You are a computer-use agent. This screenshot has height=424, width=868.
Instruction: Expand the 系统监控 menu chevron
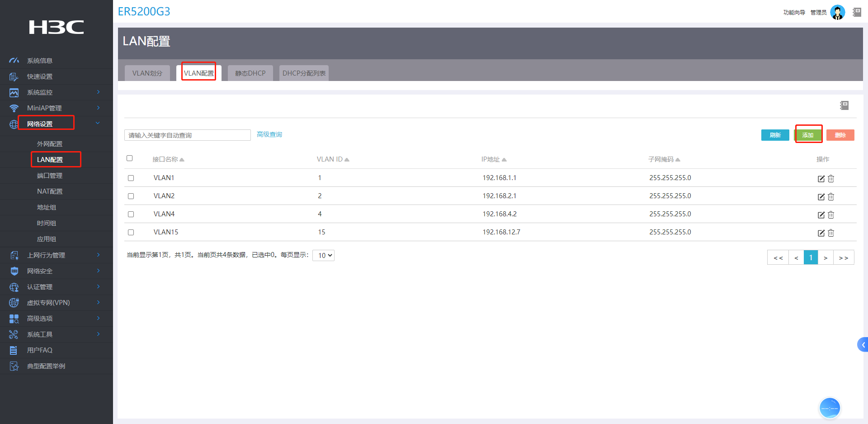tap(98, 92)
